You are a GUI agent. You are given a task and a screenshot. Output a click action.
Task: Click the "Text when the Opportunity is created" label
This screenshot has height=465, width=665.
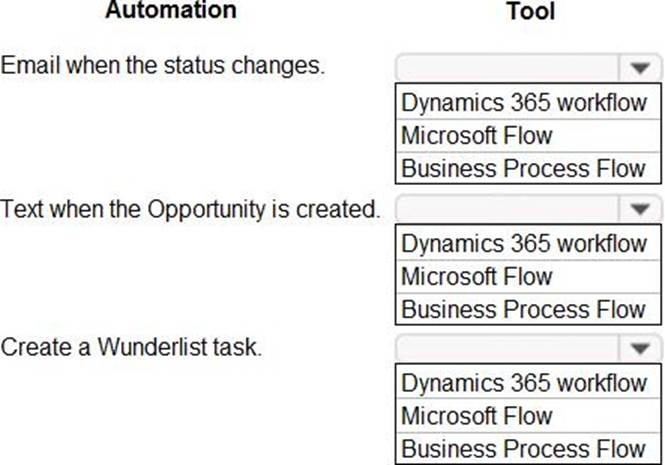pyautogui.click(x=191, y=210)
